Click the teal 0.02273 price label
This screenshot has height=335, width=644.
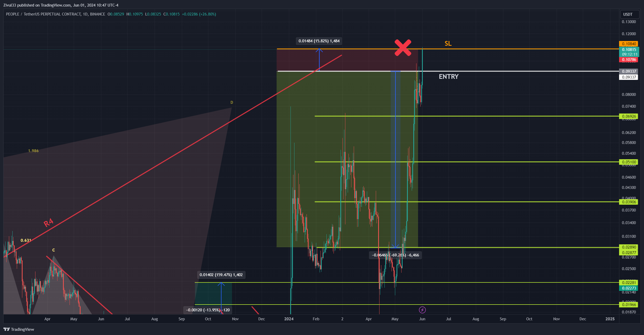(629, 288)
